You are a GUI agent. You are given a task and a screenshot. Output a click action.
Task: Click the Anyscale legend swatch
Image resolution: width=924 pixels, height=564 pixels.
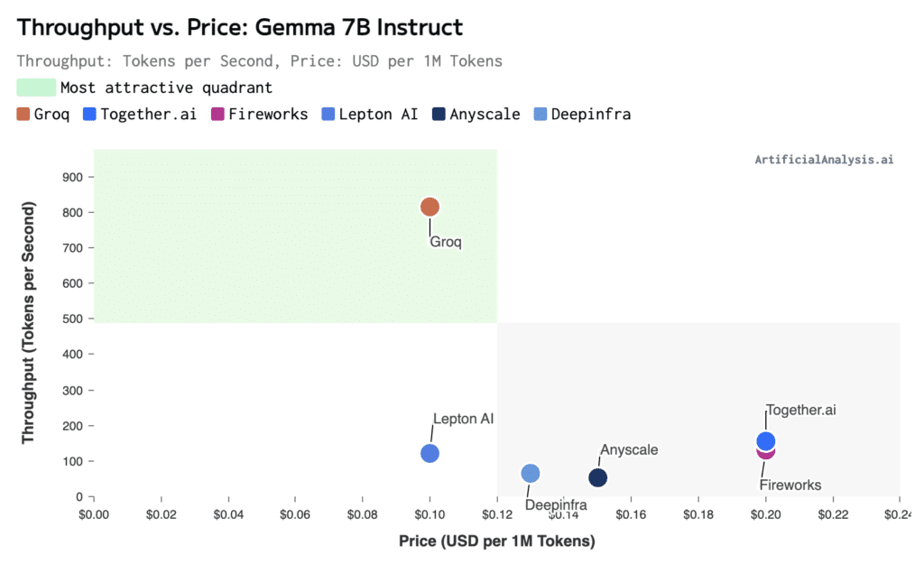point(439,115)
